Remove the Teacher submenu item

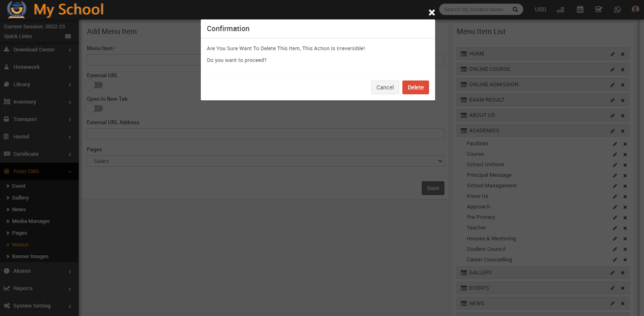pyautogui.click(x=625, y=228)
